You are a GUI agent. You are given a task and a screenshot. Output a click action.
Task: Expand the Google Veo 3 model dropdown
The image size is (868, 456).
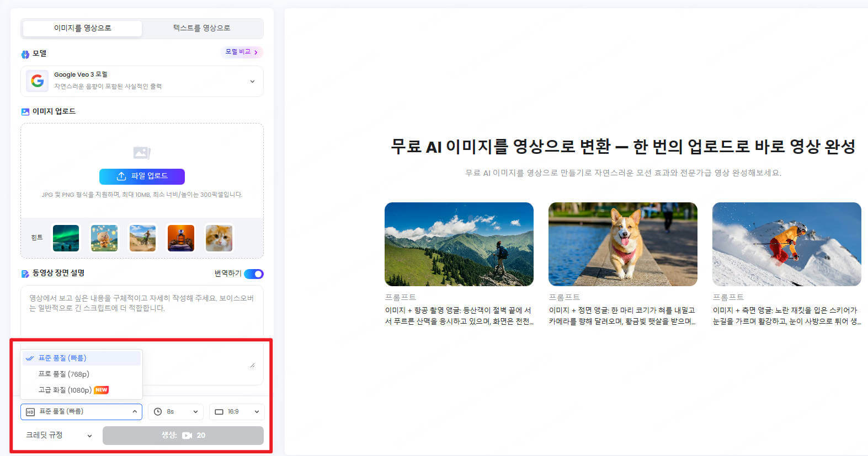(x=142, y=81)
